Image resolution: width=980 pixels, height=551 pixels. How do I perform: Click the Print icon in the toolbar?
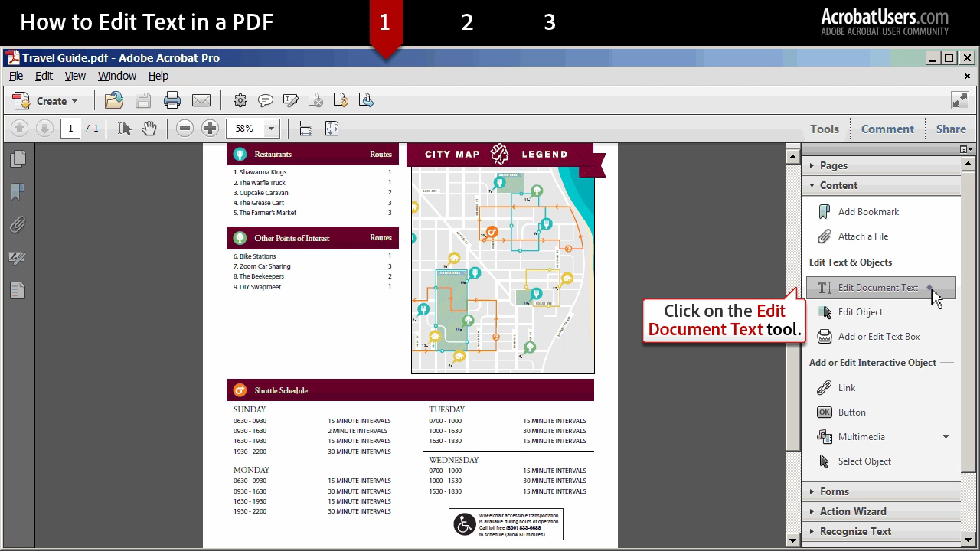click(171, 100)
